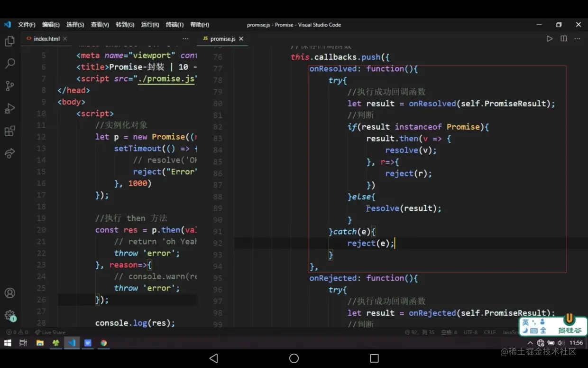Click the VS Code taskbar icon

(x=72, y=343)
